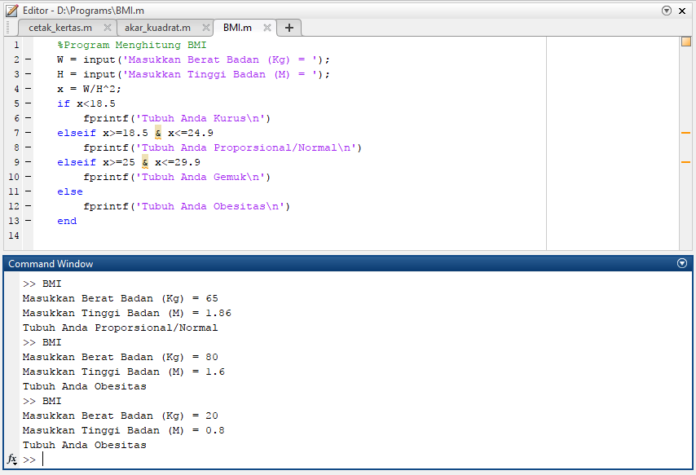Open a new editor tab with plus
The height and width of the screenshot is (475, 696).
289,28
